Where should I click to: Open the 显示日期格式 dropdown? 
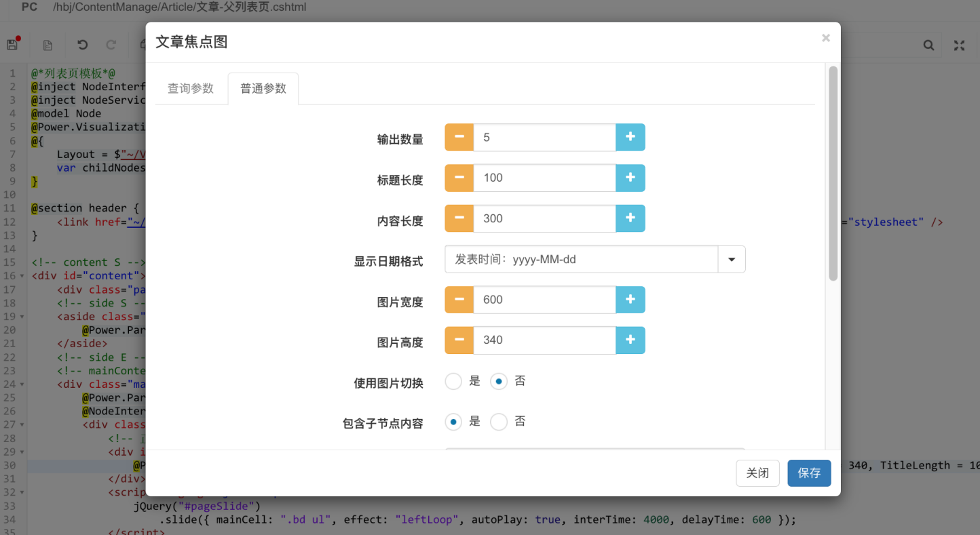731,259
